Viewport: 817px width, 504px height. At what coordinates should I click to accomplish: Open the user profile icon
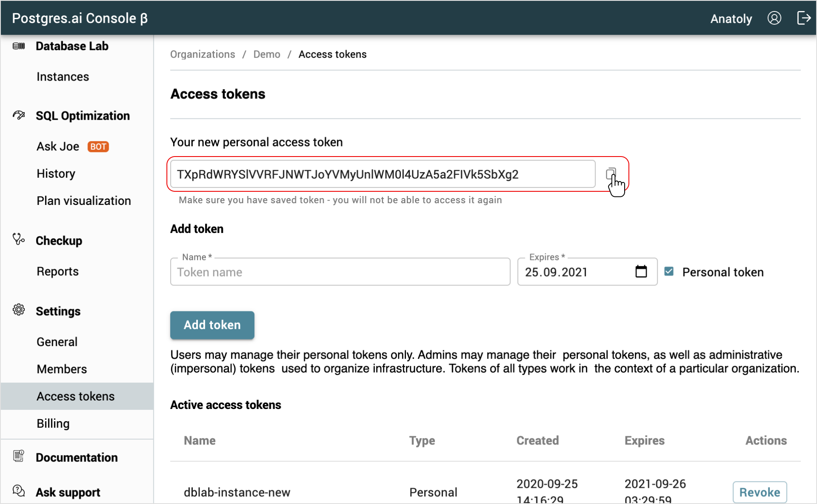pos(774,18)
